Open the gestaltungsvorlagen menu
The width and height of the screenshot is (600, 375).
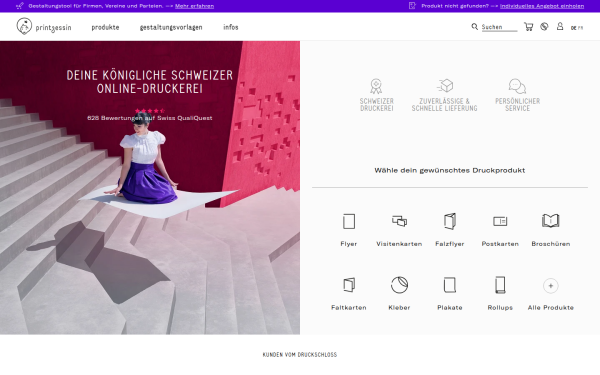[x=171, y=27]
